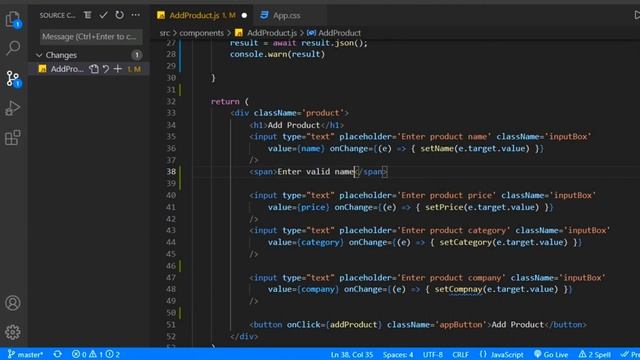Click AddProduct.js in the breadcrumb

[x=271, y=33]
